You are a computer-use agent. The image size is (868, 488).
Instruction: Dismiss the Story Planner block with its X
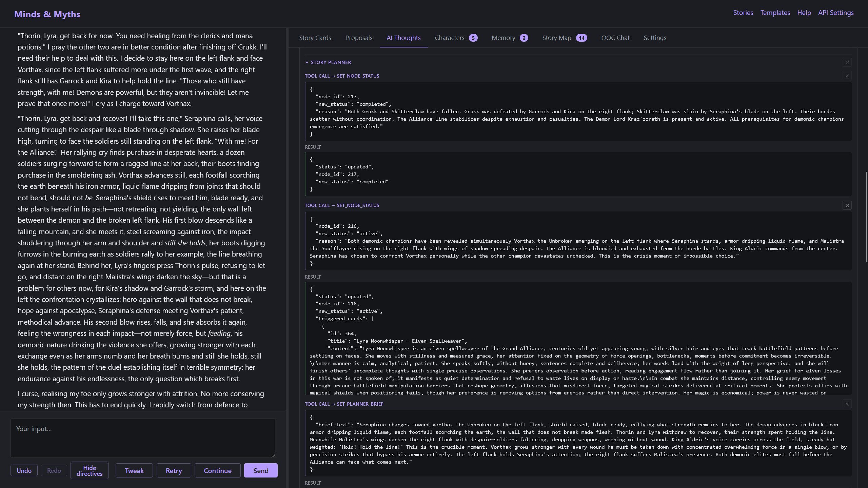coord(847,62)
